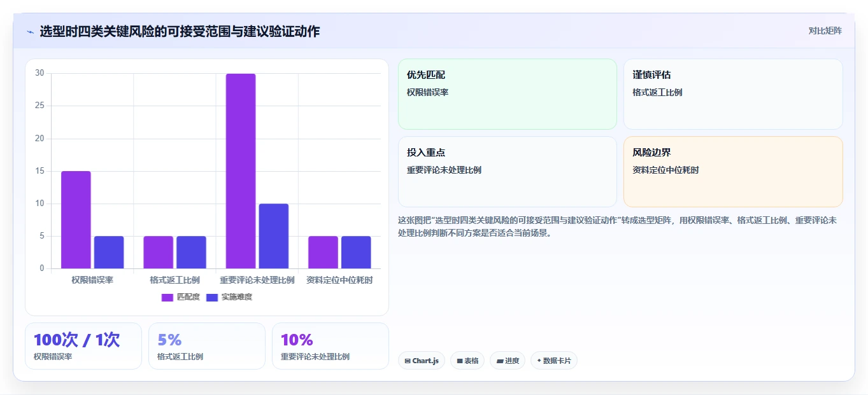Image resolution: width=868 pixels, height=395 pixels.
Task: Click the 10% stat value
Action: click(x=297, y=340)
